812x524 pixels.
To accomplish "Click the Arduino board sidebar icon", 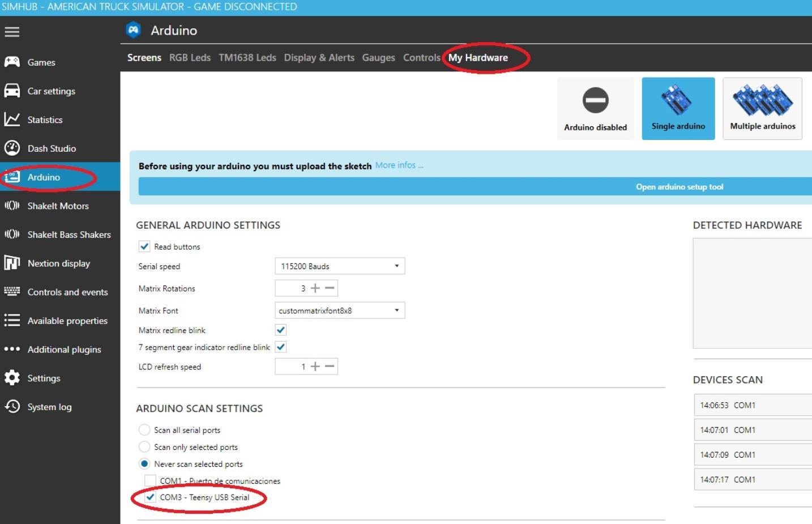I will pyautogui.click(x=12, y=177).
